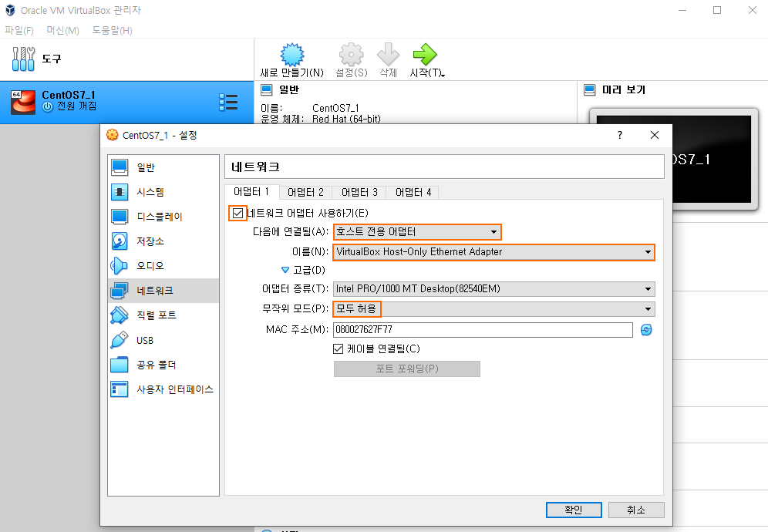Switch to 어댑터 4 tab
Screen dimensions: 768x532
tap(413, 193)
